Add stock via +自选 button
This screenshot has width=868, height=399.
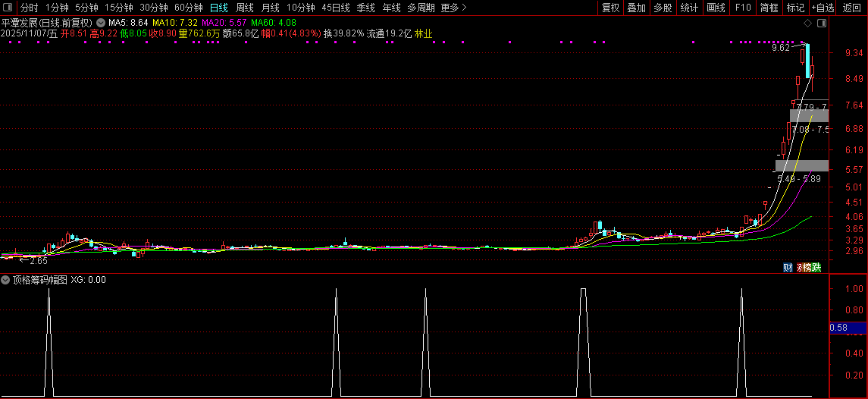tap(823, 8)
